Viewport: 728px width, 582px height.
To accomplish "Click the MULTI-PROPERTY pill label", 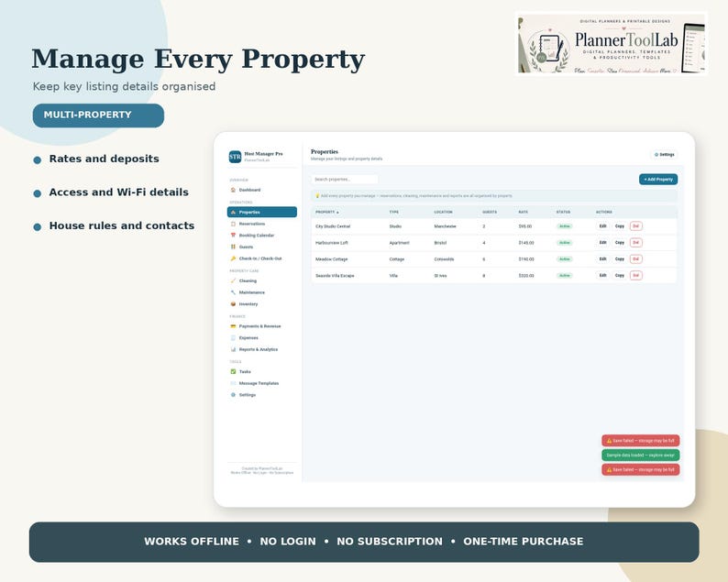I will (98, 115).
